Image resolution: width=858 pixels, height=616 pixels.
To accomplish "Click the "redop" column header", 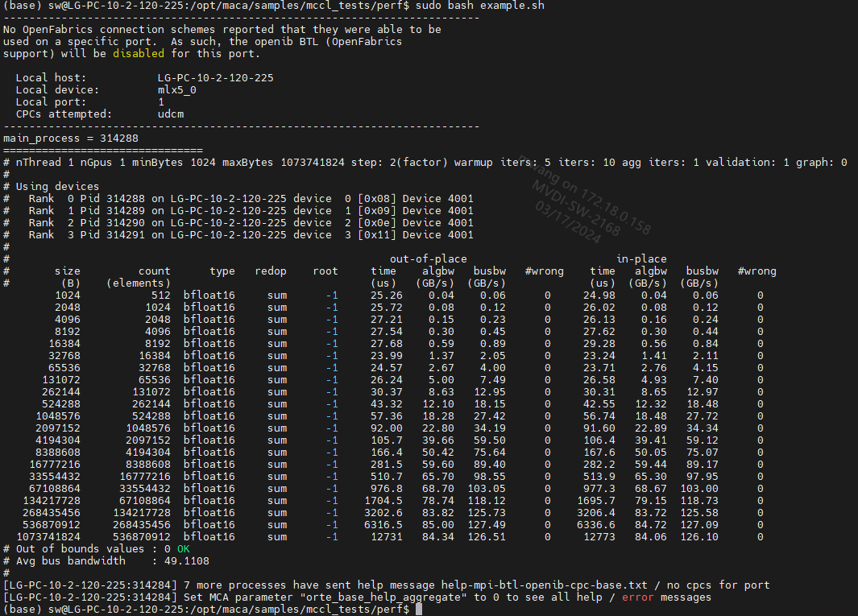I will (271, 271).
